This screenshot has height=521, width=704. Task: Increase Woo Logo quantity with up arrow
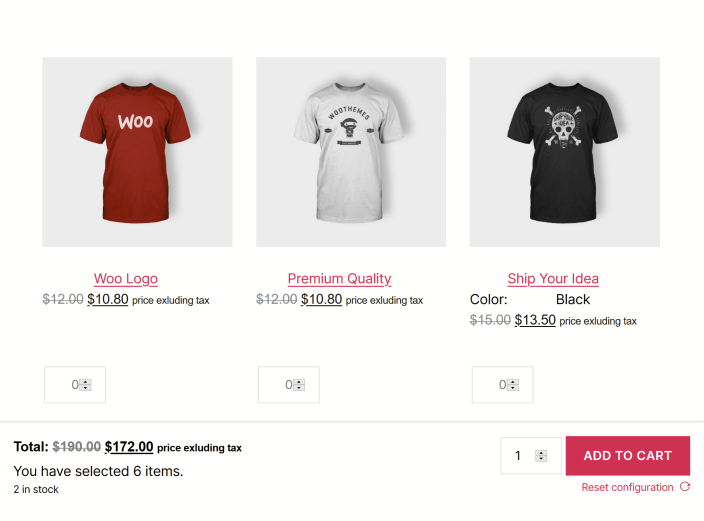point(85,382)
